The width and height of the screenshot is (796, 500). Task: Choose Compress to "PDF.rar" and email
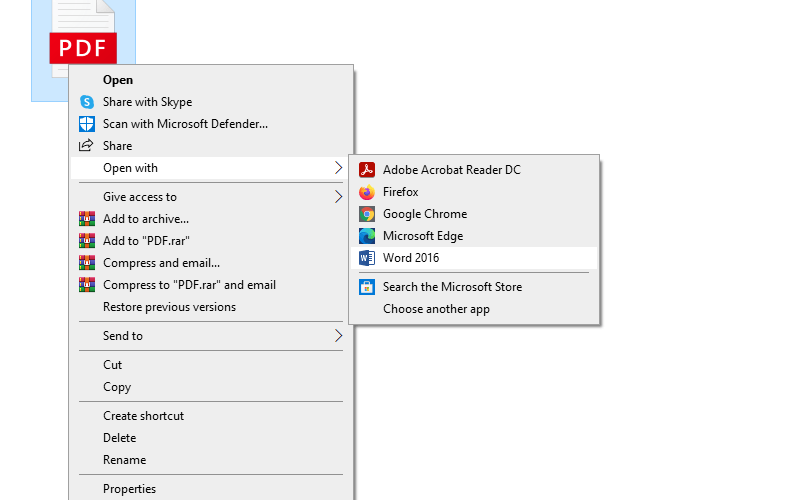coord(189,285)
